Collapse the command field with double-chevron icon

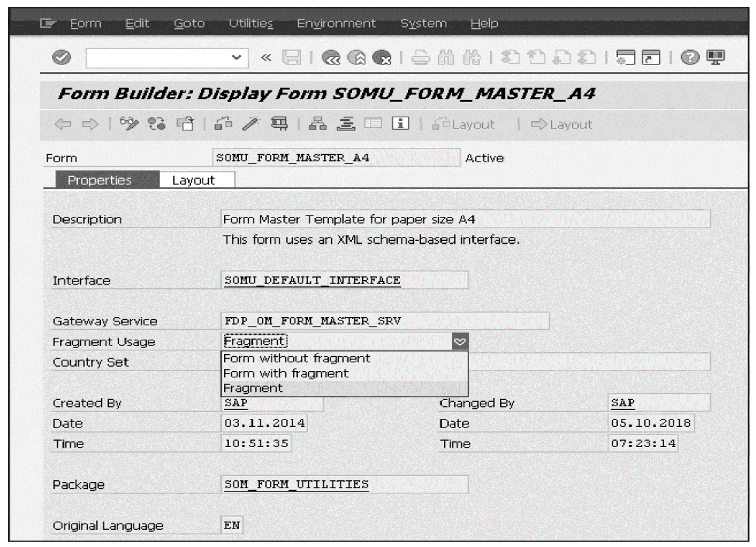266,57
